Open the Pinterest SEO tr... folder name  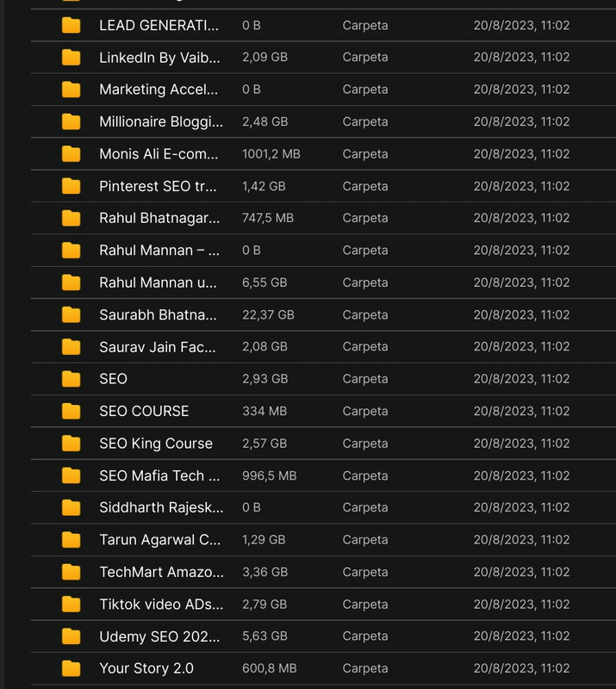coord(158,186)
